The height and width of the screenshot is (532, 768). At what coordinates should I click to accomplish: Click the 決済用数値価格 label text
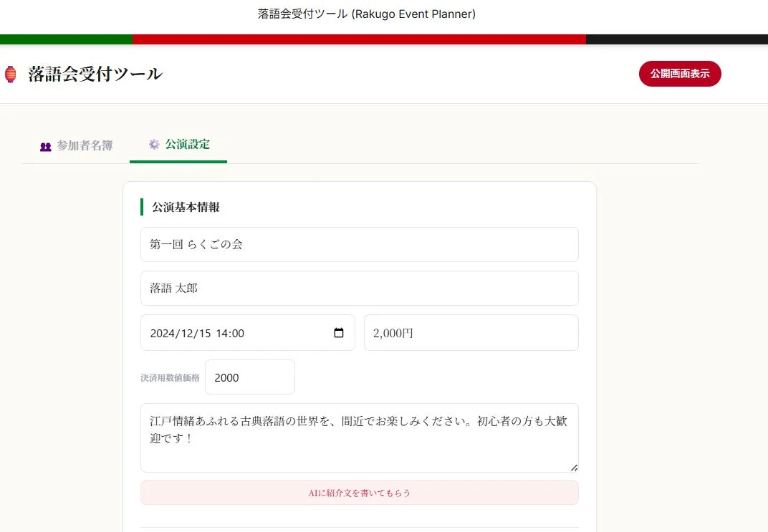tap(171, 377)
